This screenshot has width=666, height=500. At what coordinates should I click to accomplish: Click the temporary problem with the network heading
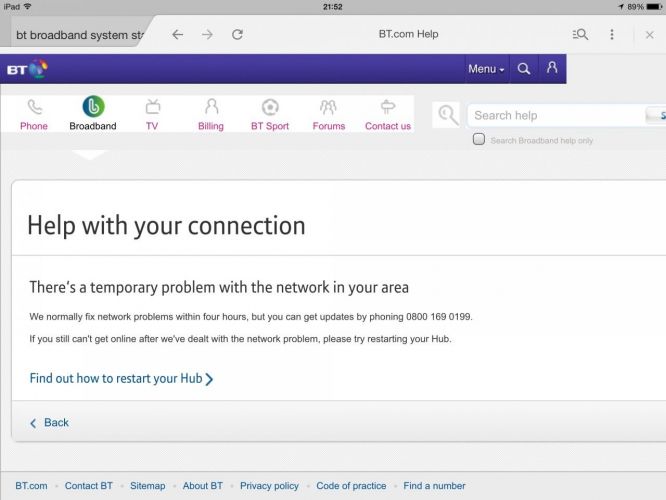point(219,288)
